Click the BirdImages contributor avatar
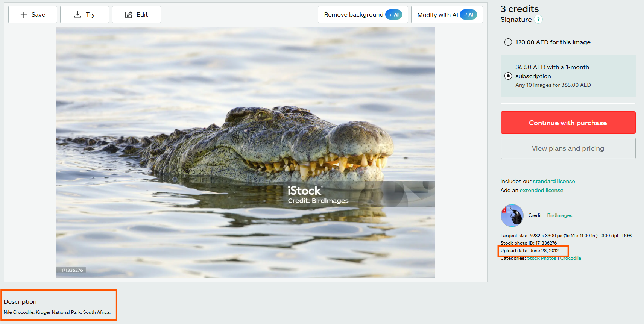Viewport: 644px width, 324px height. (x=512, y=215)
